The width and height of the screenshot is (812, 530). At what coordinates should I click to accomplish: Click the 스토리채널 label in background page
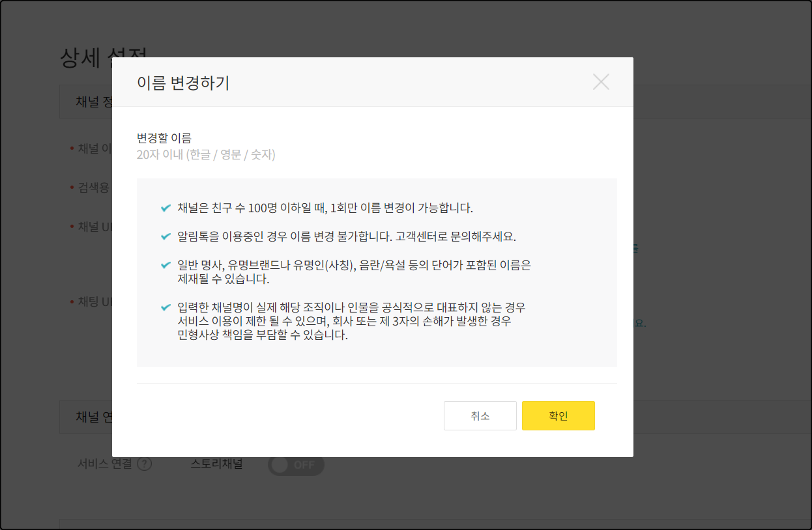coord(216,464)
